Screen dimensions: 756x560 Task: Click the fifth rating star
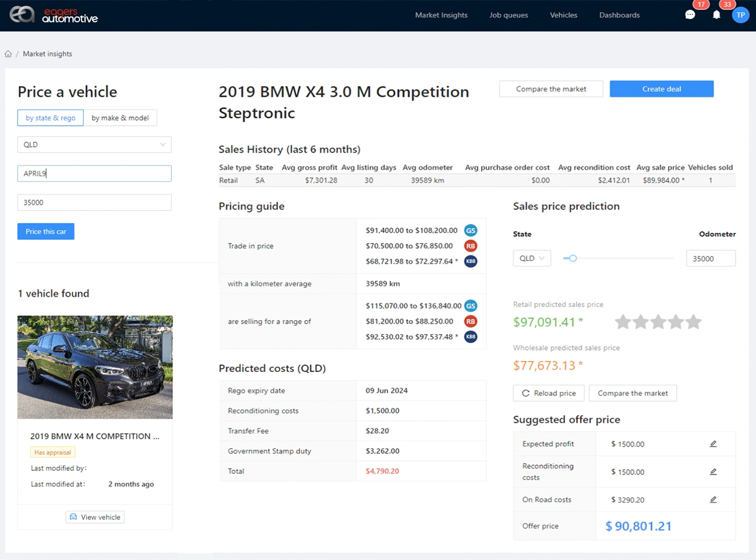[x=693, y=321]
